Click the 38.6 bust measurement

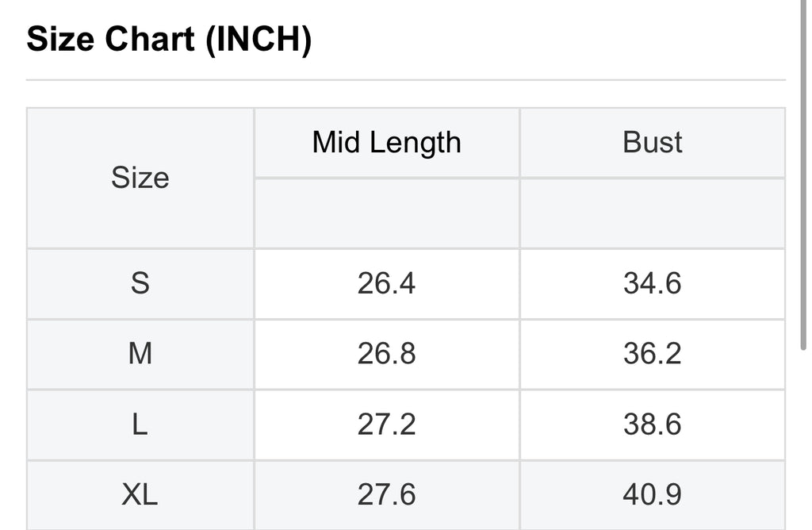[x=653, y=424]
